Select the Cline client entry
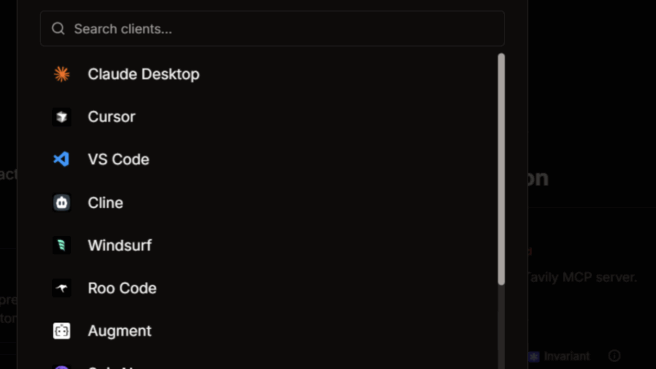Image resolution: width=656 pixels, height=369 pixels. 269,202
